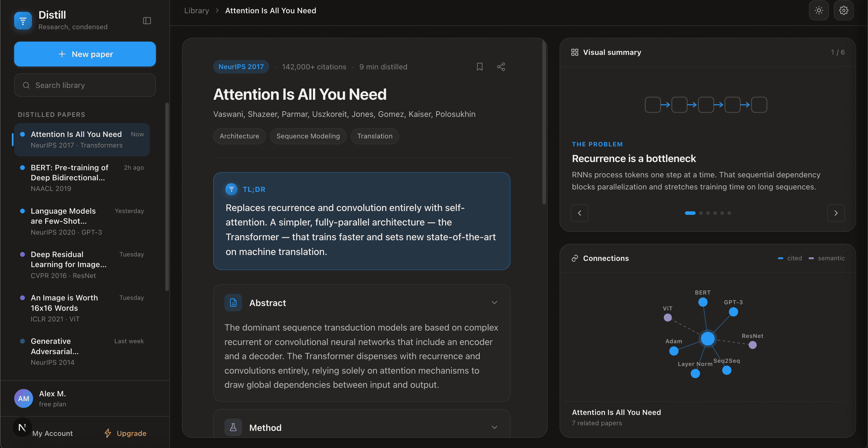Click the main paper scrollbar
Screen dimensions: 868x448
pyautogui.click(x=544, y=122)
